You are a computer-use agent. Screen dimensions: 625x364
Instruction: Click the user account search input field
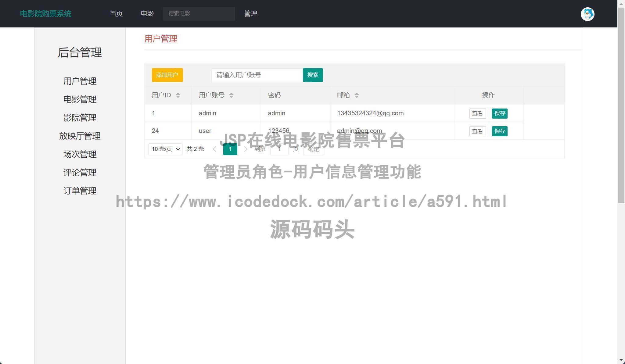coord(257,75)
